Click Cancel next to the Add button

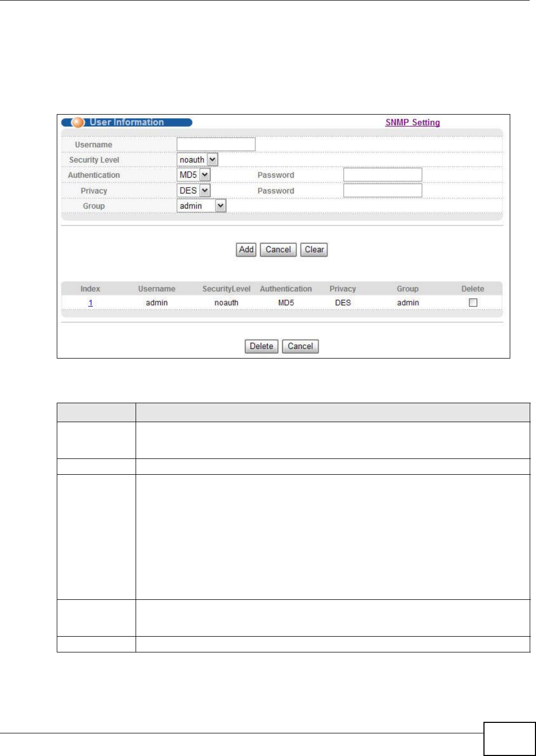click(x=278, y=250)
